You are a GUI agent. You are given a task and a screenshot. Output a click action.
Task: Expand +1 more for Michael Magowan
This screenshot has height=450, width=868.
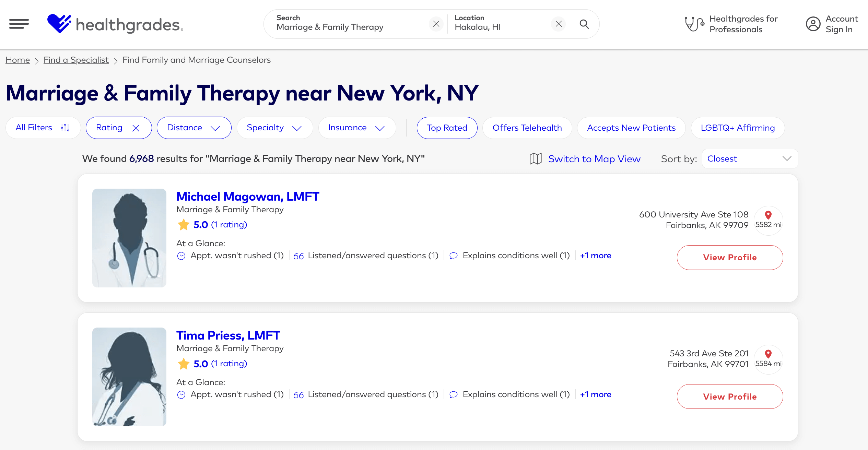click(x=596, y=256)
